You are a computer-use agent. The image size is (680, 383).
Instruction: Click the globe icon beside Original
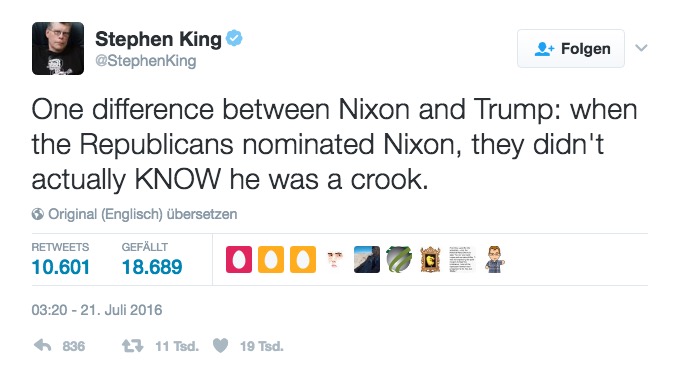point(38,214)
